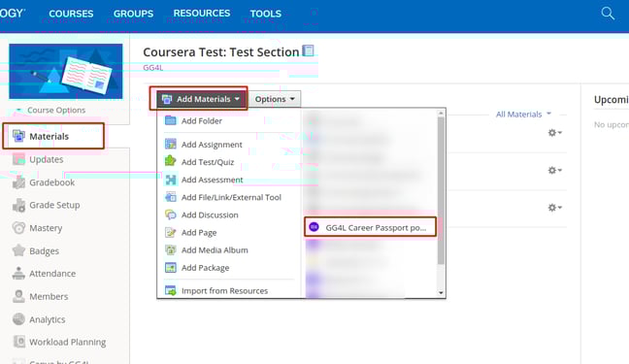The height and width of the screenshot is (364, 629).
Task: Select Add Folder menu text
Action: 201,120
